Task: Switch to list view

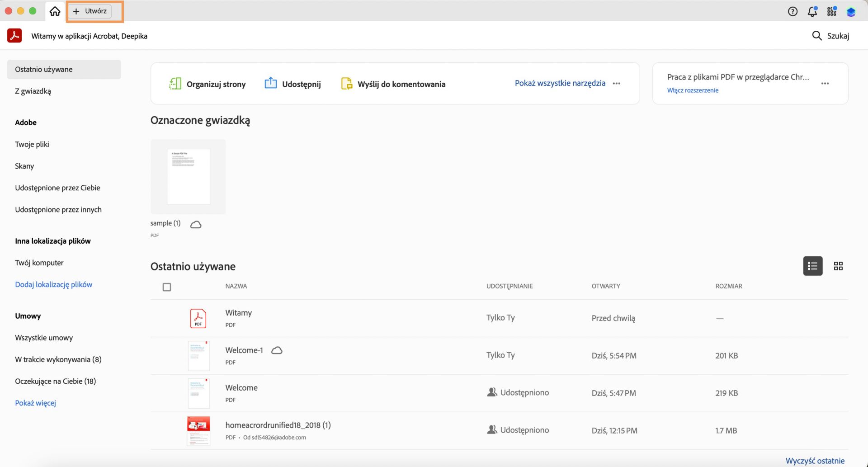Action: [812, 266]
